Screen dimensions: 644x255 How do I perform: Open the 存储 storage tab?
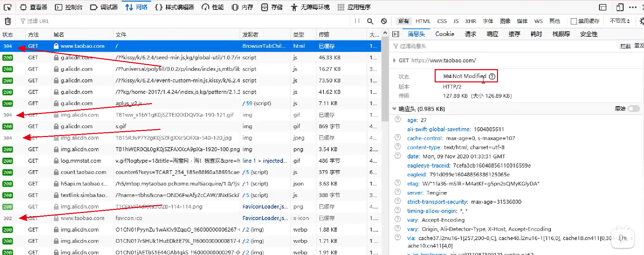pos(272,7)
